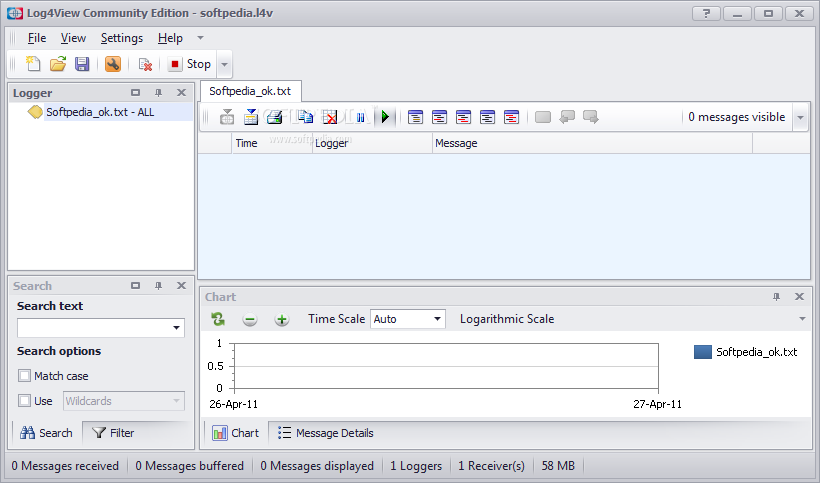
Task: Zoom in chart with the plus icon
Action: tap(282, 319)
